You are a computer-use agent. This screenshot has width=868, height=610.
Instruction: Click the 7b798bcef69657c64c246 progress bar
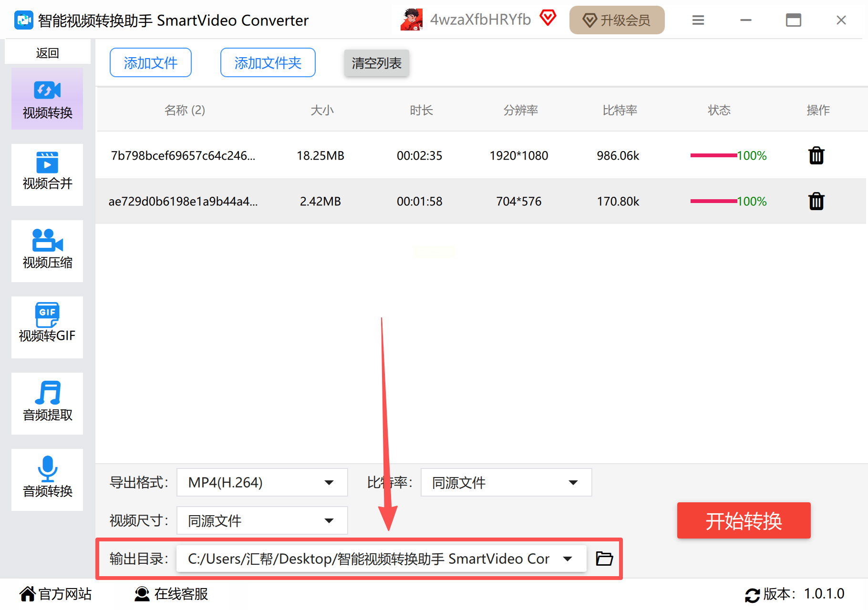click(713, 155)
